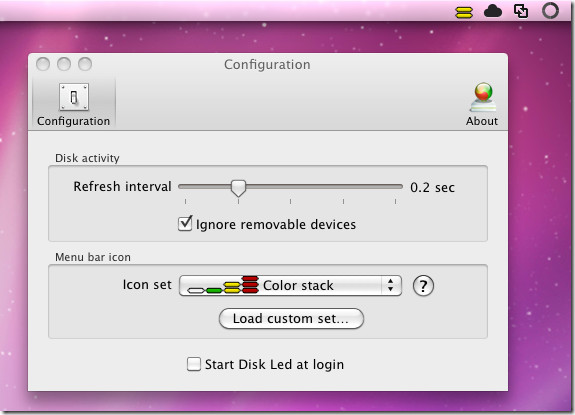Open the Icon set Color stack dropdown

point(290,286)
